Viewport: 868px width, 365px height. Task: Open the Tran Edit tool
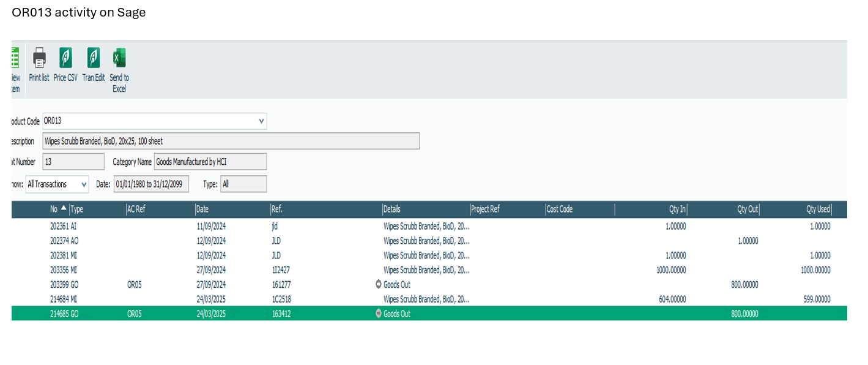coord(93,59)
